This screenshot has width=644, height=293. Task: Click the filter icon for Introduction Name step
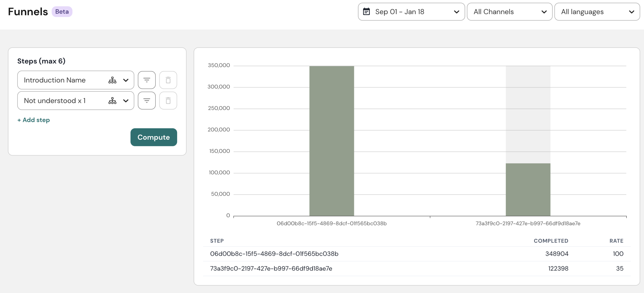[147, 80]
